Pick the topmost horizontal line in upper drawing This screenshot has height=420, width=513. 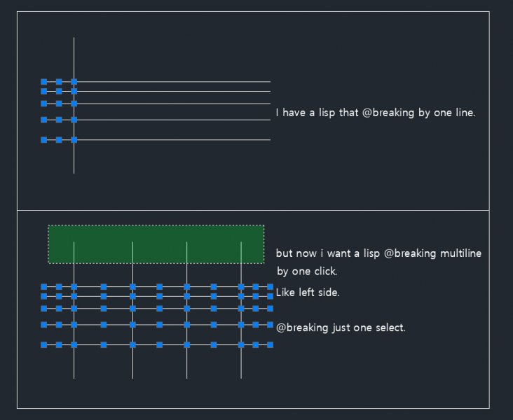click(x=175, y=82)
